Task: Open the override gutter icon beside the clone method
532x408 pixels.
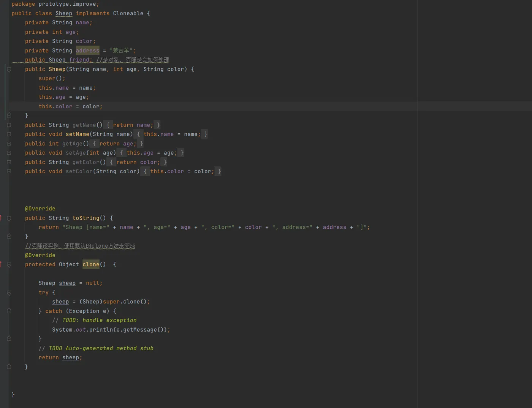Action: click(x=1, y=264)
